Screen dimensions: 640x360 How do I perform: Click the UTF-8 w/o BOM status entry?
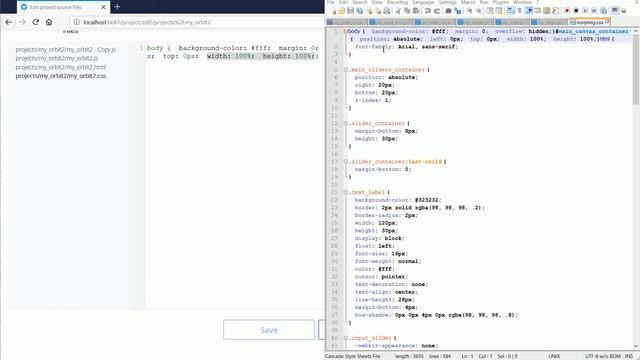pos(602,356)
